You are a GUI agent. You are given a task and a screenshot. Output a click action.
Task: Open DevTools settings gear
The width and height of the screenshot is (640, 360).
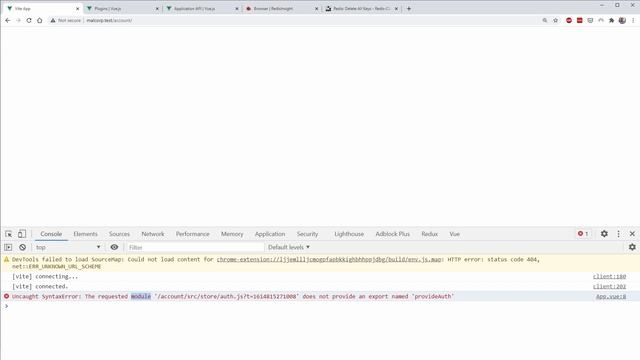[x=604, y=234]
